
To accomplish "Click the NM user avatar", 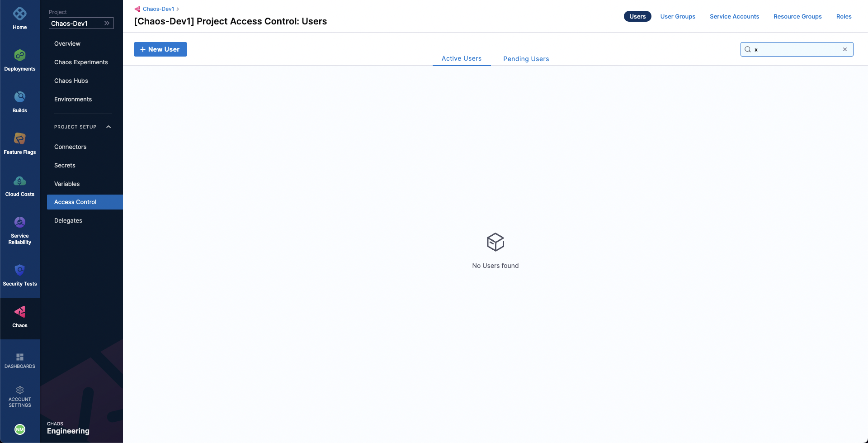I will pos(20,429).
